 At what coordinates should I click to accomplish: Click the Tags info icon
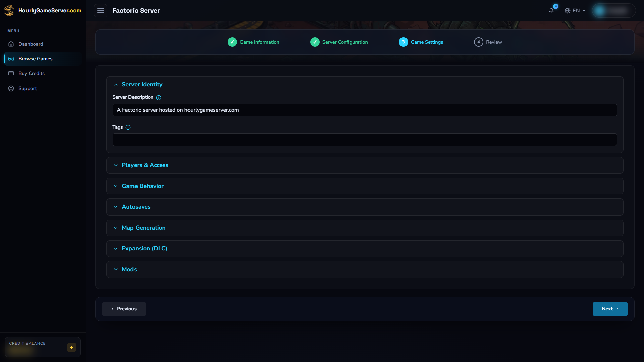(x=128, y=127)
